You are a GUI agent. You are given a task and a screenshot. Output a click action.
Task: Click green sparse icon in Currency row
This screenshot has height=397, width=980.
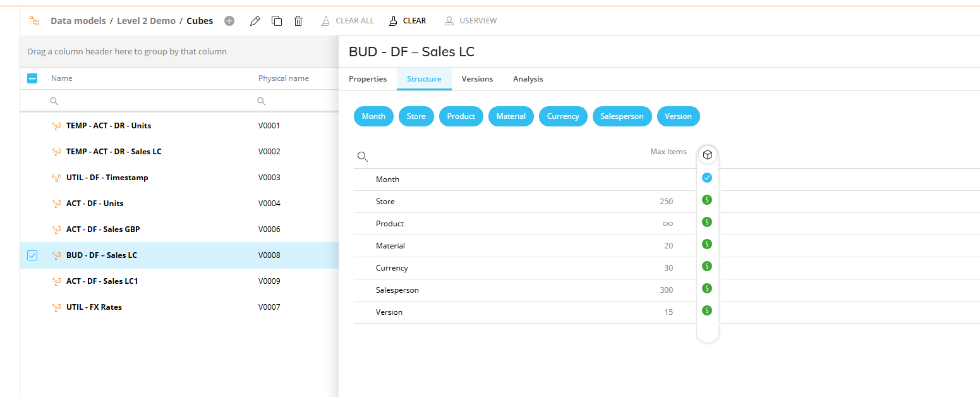707,266
